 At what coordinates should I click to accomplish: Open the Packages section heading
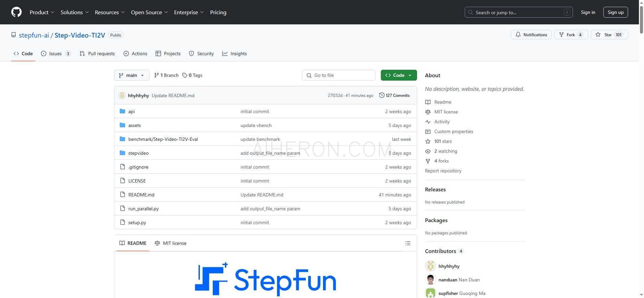click(x=436, y=220)
